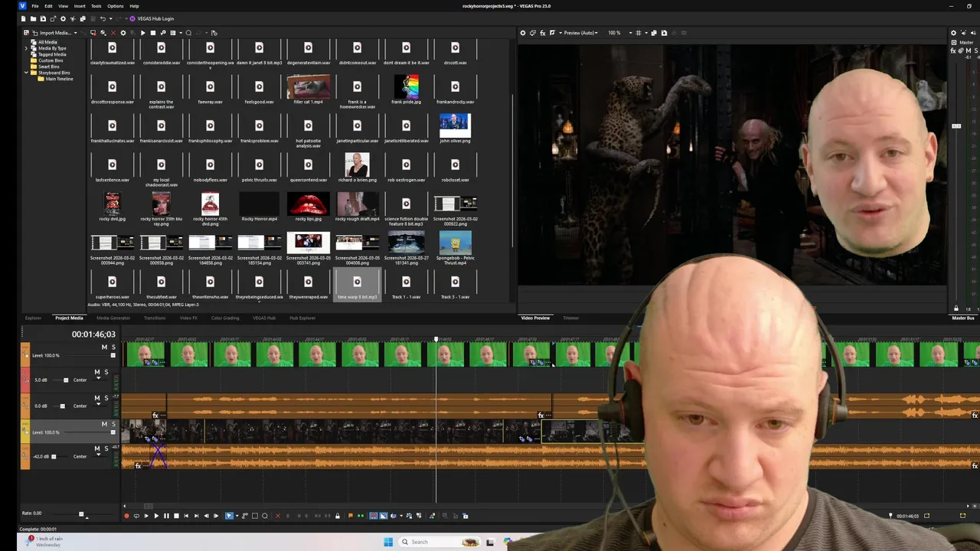Mute the 5.0 dB audio track
980x551 pixels.
coord(97,372)
